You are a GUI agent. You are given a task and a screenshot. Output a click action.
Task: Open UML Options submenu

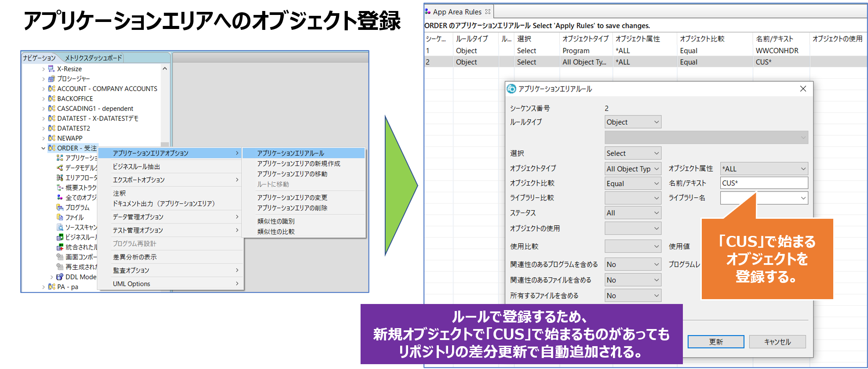(170, 284)
